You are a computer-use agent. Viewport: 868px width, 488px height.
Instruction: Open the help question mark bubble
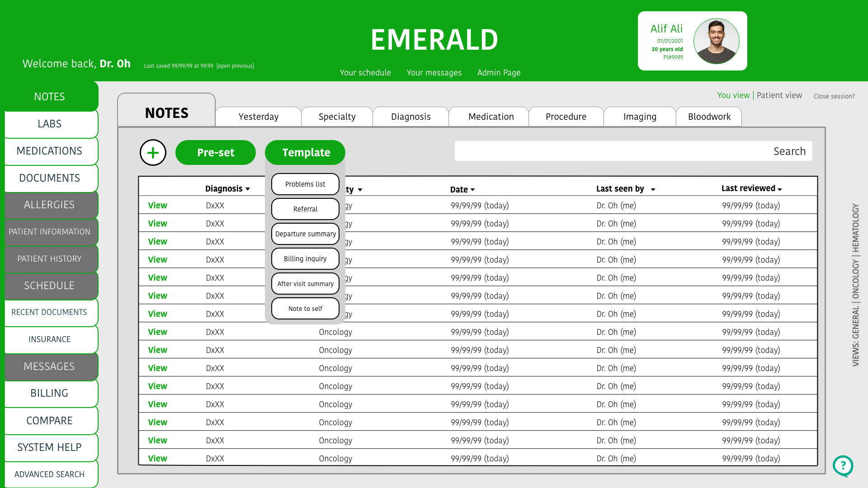click(843, 466)
